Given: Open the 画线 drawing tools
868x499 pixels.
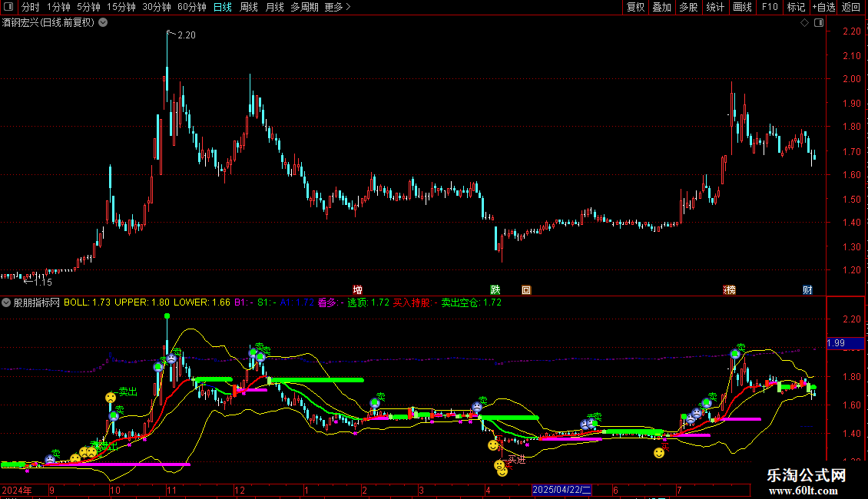Looking at the screenshot, I should coord(742,7).
